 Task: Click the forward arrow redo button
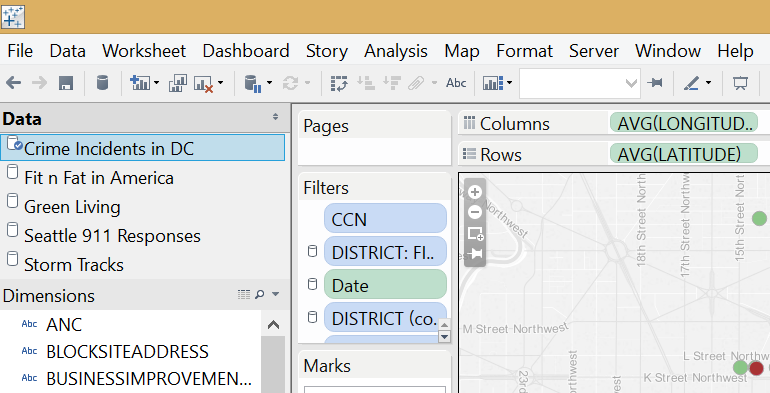[39, 83]
